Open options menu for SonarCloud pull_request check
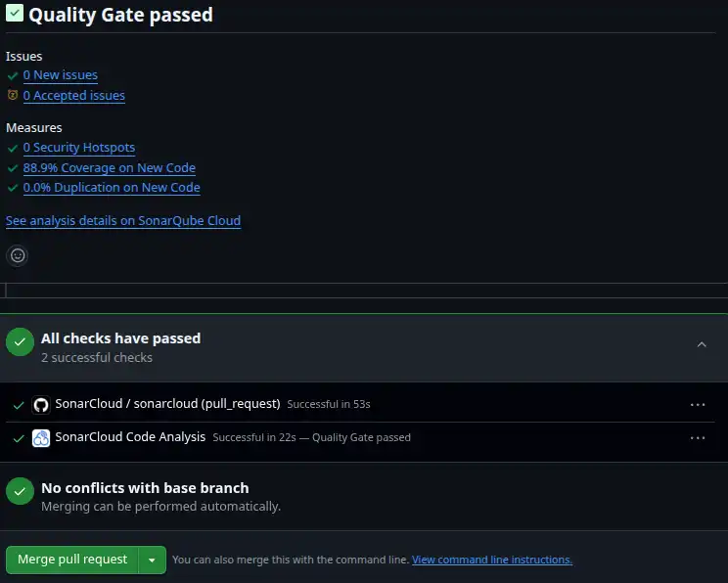This screenshot has width=728, height=583. coord(698,405)
